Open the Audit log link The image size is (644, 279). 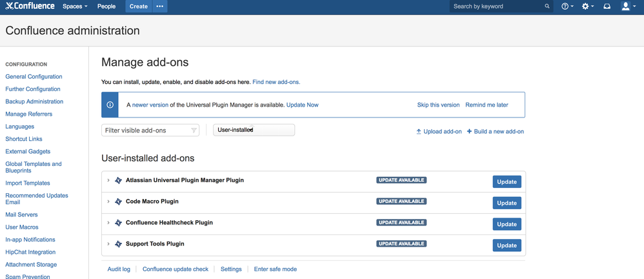119,269
